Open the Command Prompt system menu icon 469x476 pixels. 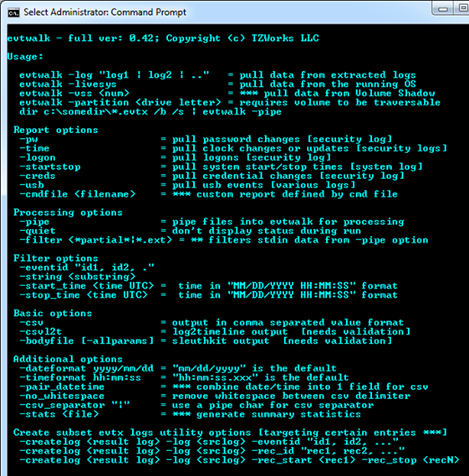(x=13, y=13)
